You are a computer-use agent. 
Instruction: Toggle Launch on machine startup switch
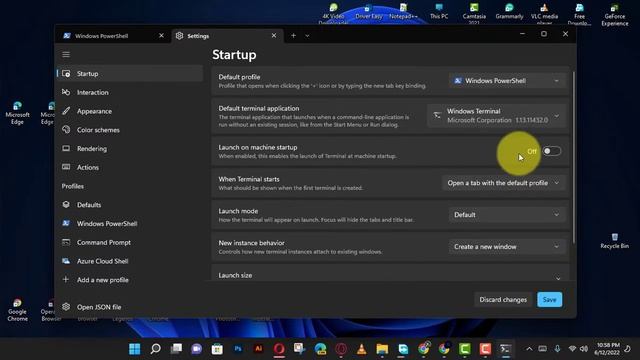551,151
